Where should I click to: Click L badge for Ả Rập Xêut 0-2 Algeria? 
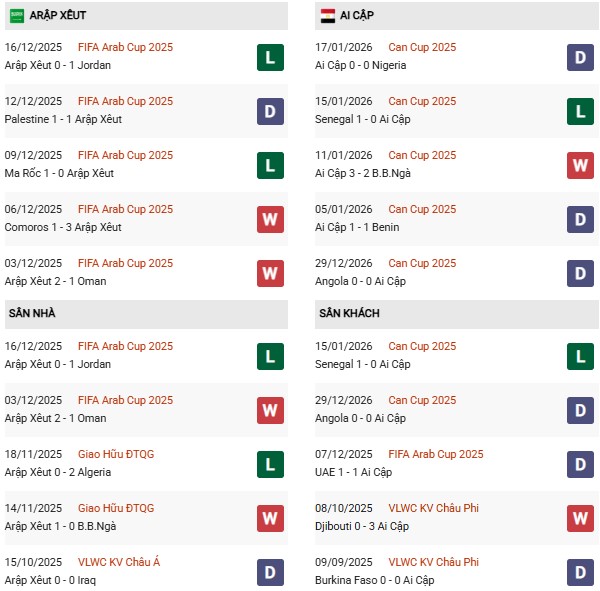[x=270, y=464]
